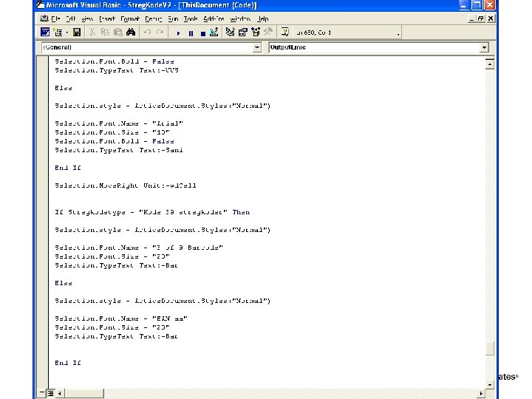Click the Paste clipboard icon
532x399 pixels.
point(117,33)
